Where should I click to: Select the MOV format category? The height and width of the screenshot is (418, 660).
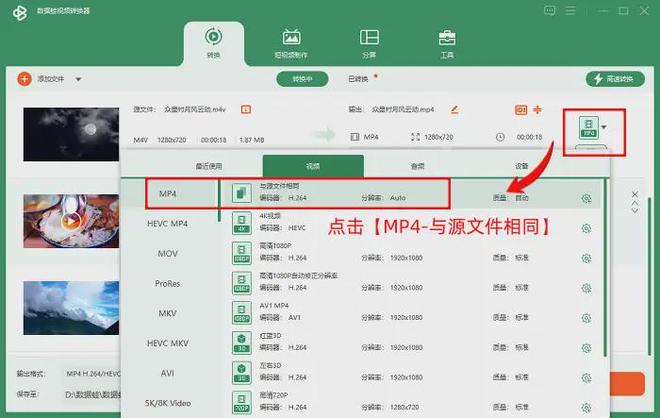(x=168, y=253)
